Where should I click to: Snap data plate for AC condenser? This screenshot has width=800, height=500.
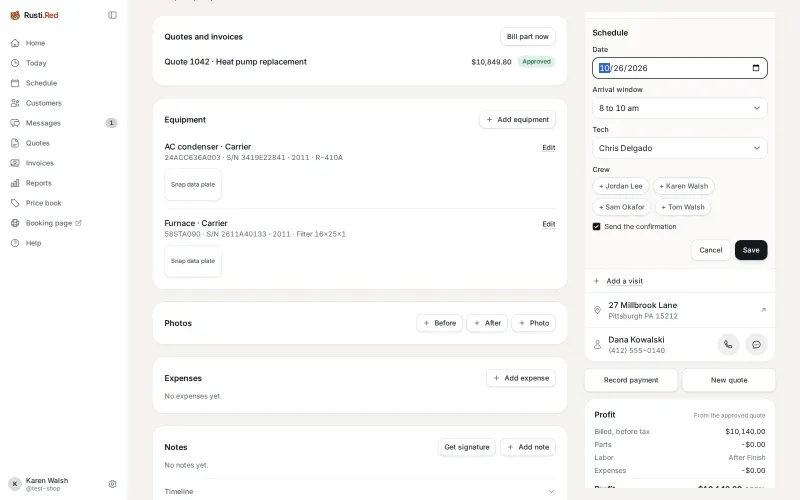pos(193,185)
